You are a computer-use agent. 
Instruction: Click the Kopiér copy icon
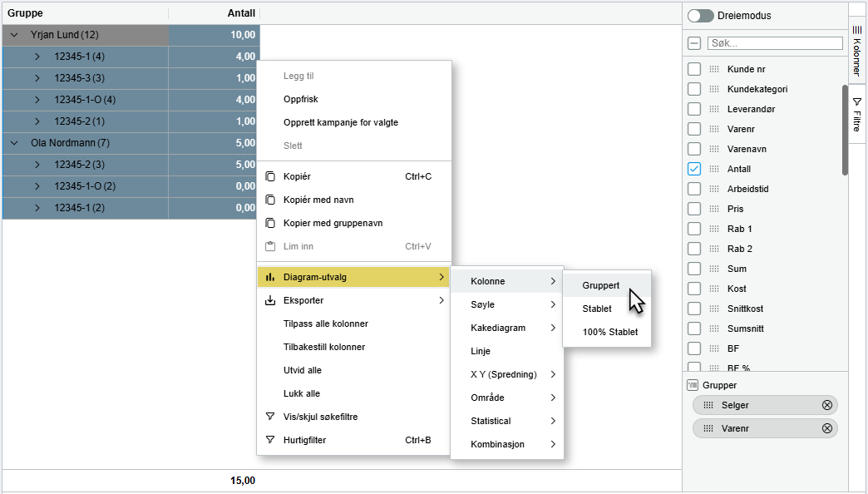[x=270, y=176]
